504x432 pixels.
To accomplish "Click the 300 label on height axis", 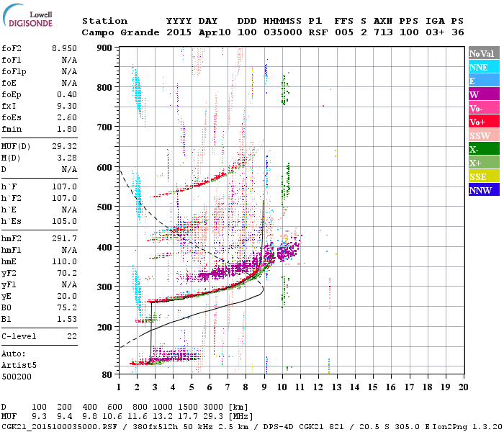I will [x=104, y=287].
